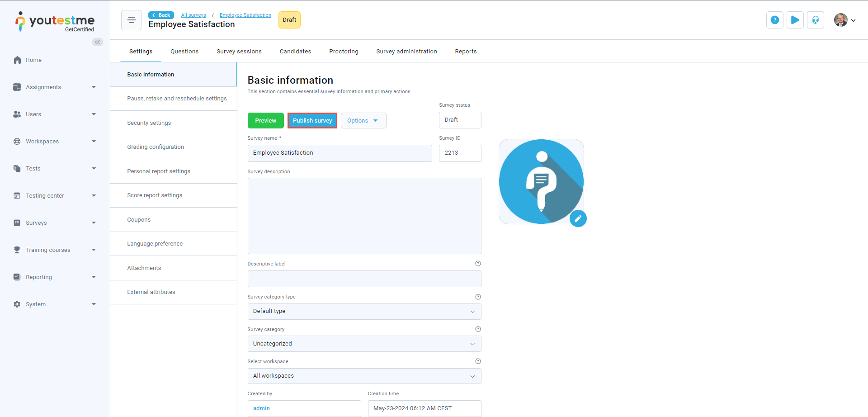Open Employee Satisfaction breadcrumb link
Viewport: 868px width, 417px height.
pyautogui.click(x=245, y=15)
